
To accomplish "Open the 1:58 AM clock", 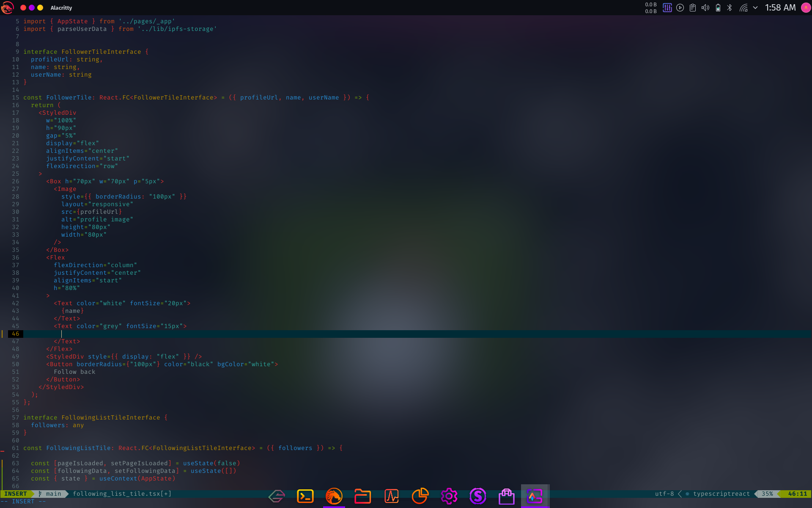I will tap(780, 8).
